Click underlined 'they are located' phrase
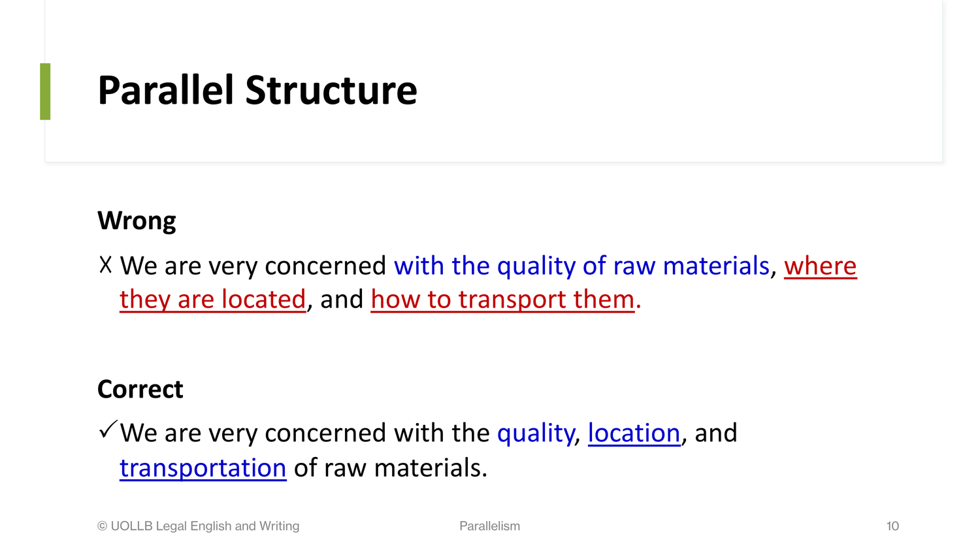Image resolution: width=980 pixels, height=551 pixels. [212, 300]
